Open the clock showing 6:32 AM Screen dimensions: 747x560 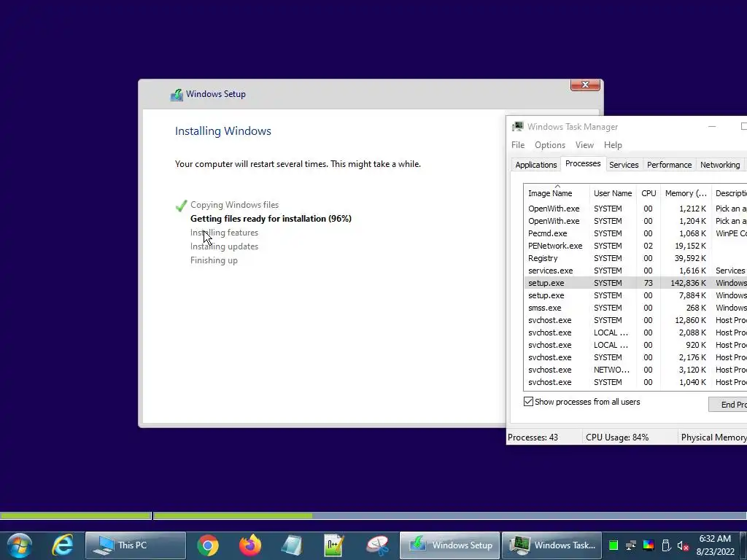pos(715,545)
